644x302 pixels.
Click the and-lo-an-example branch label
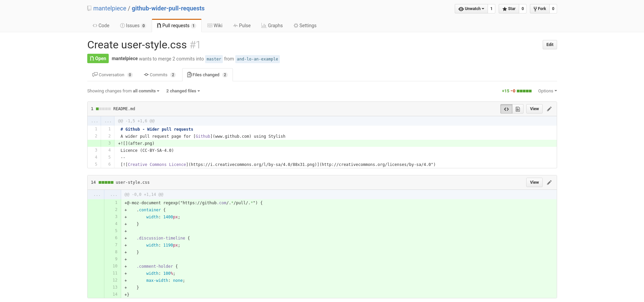[x=257, y=59]
